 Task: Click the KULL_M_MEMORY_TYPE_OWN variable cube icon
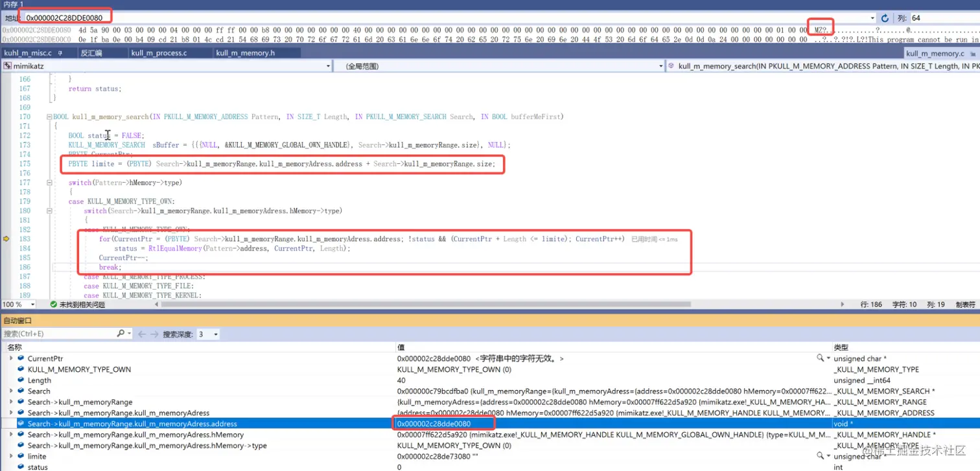(x=21, y=369)
